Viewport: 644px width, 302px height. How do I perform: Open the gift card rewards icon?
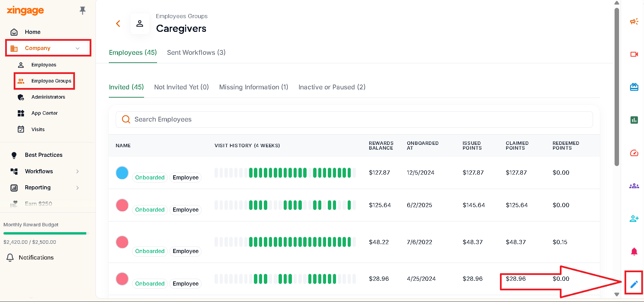tap(634, 87)
